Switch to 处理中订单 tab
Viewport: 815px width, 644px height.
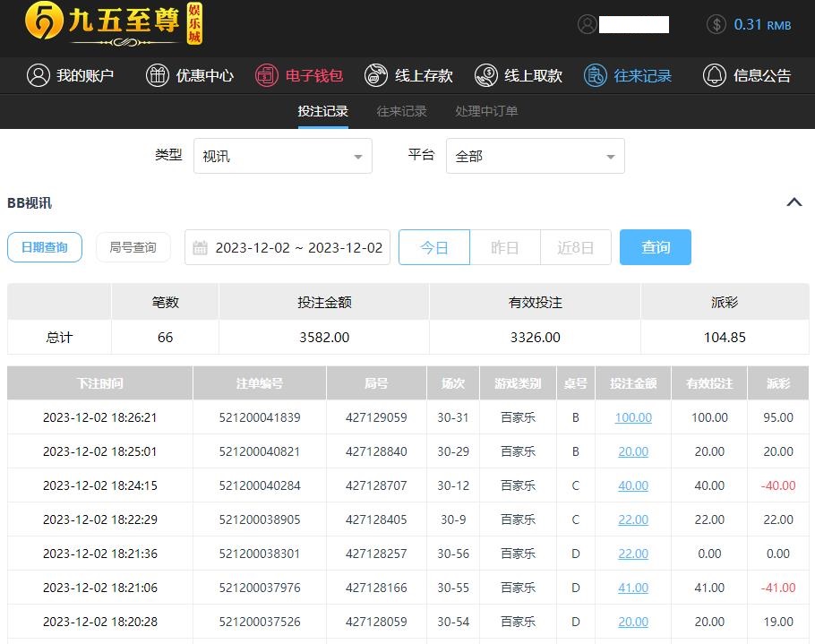[486, 111]
